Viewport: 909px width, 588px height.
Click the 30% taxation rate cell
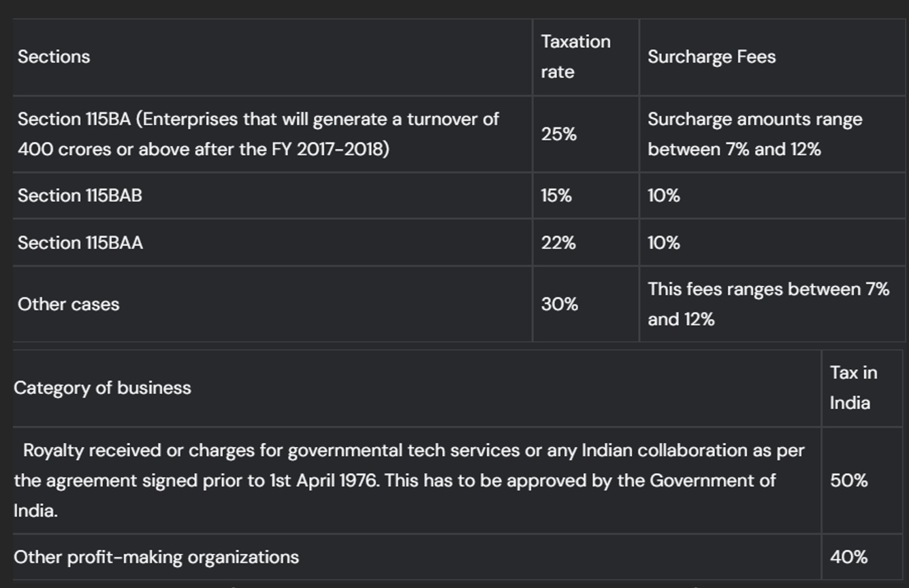[559, 304]
